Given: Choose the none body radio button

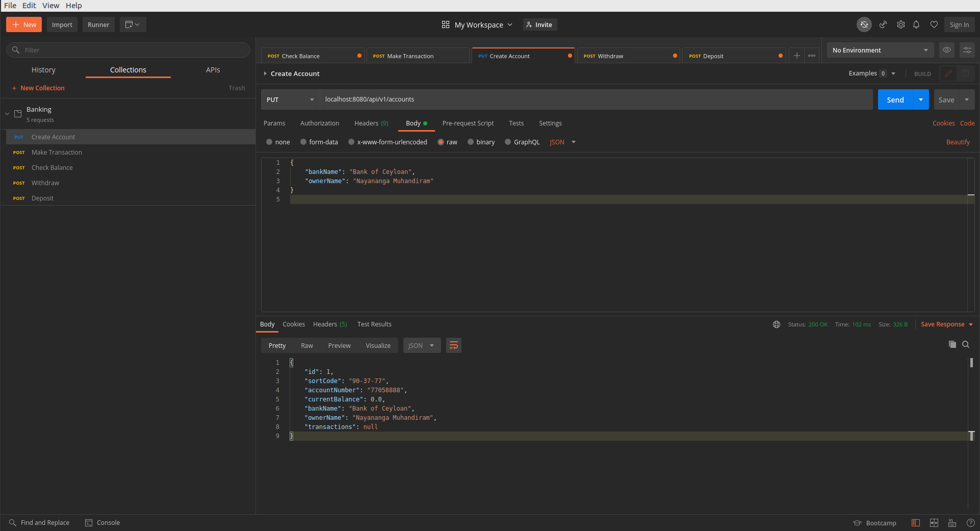Looking at the screenshot, I should (278, 142).
